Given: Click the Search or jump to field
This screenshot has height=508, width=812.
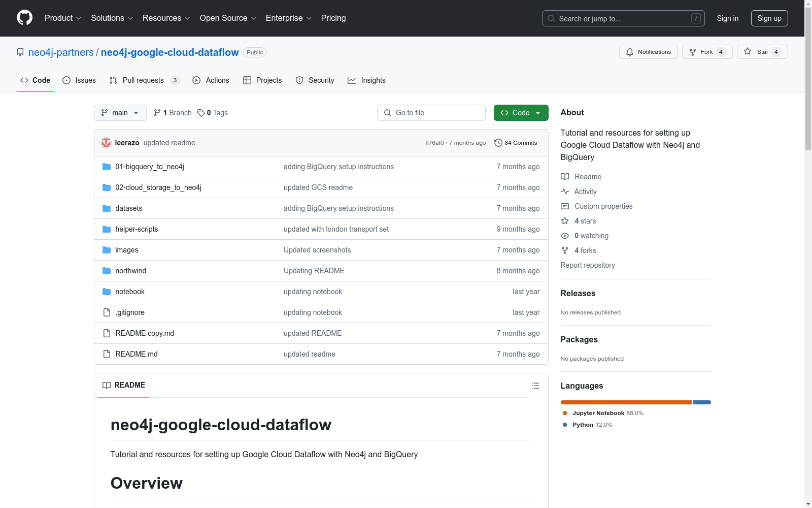Looking at the screenshot, I should pos(623,18).
